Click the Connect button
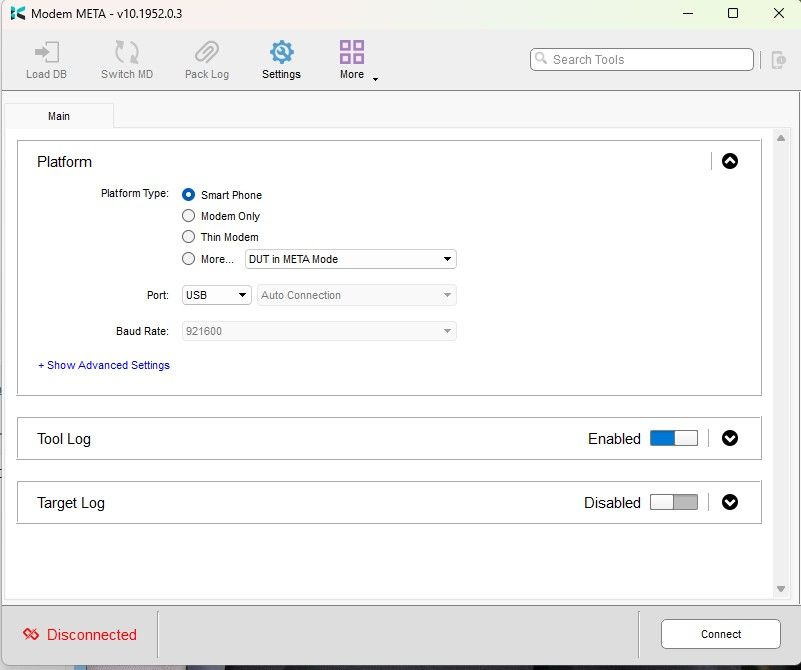This screenshot has width=801, height=670. (721, 634)
